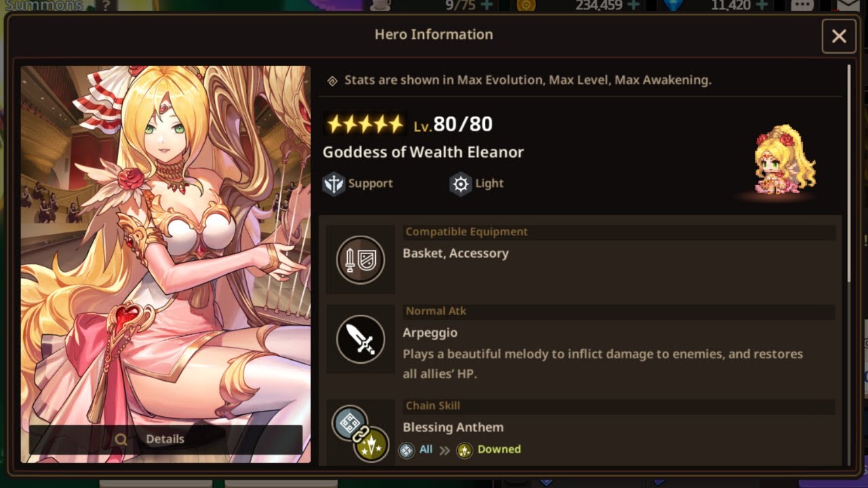Tap the plus next to 9/75
The height and width of the screenshot is (488, 868).
tap(486, 5)
